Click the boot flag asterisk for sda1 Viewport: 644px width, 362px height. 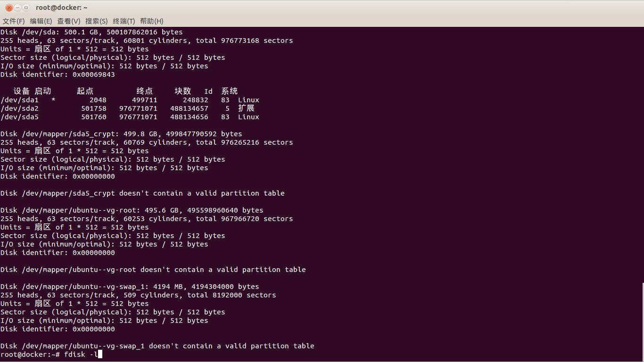click(53, 100)
